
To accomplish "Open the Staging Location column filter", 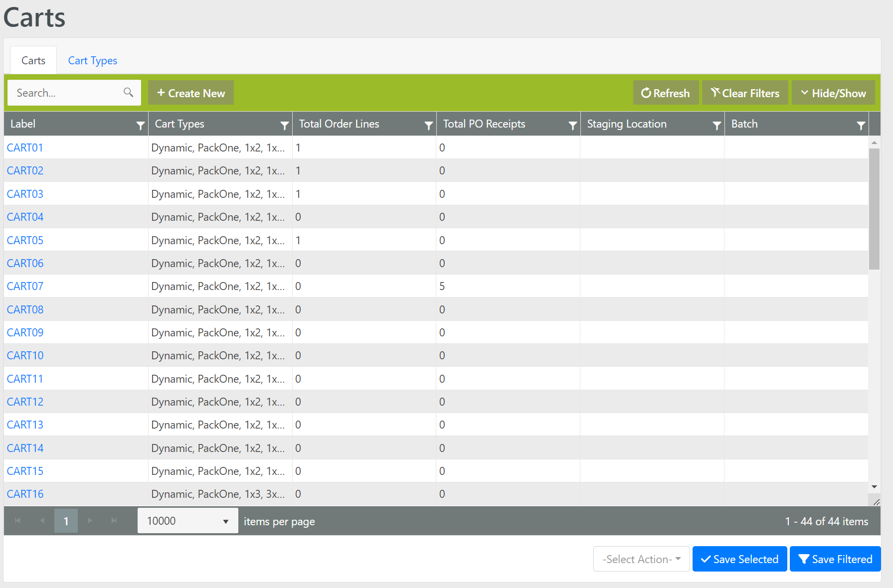I will pyautogui.click(x=716, y=126).
